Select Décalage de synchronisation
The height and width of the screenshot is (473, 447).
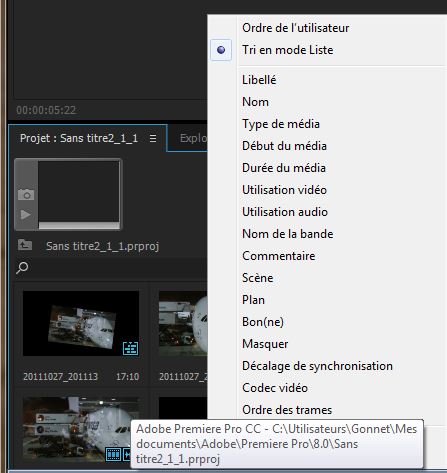pos(317,366)
